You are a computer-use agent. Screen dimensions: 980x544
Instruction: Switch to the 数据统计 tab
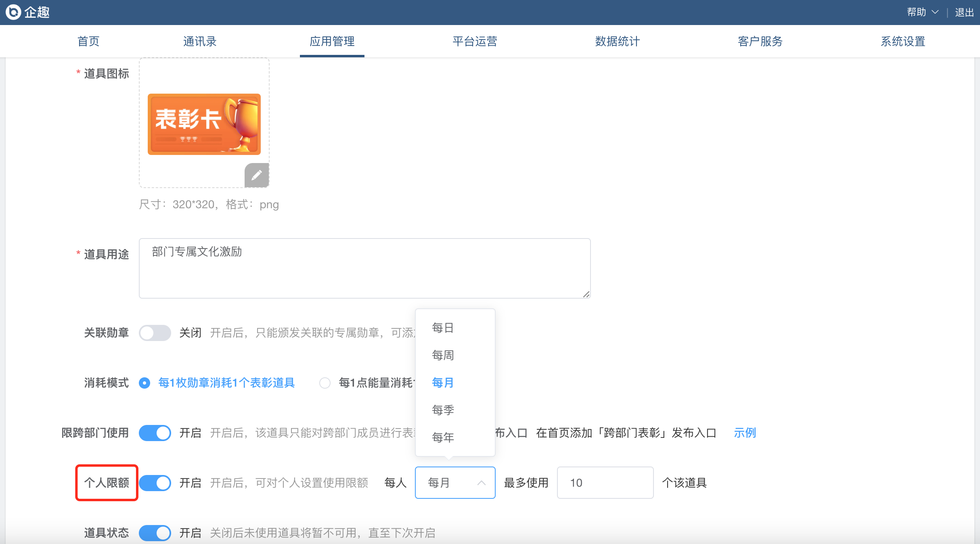click(617, 42)
